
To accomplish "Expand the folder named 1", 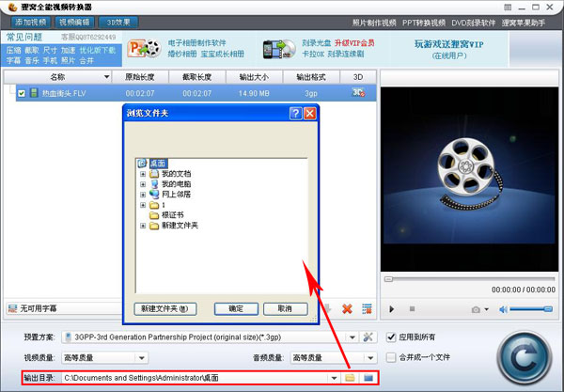I will click(x=143, y=205).
